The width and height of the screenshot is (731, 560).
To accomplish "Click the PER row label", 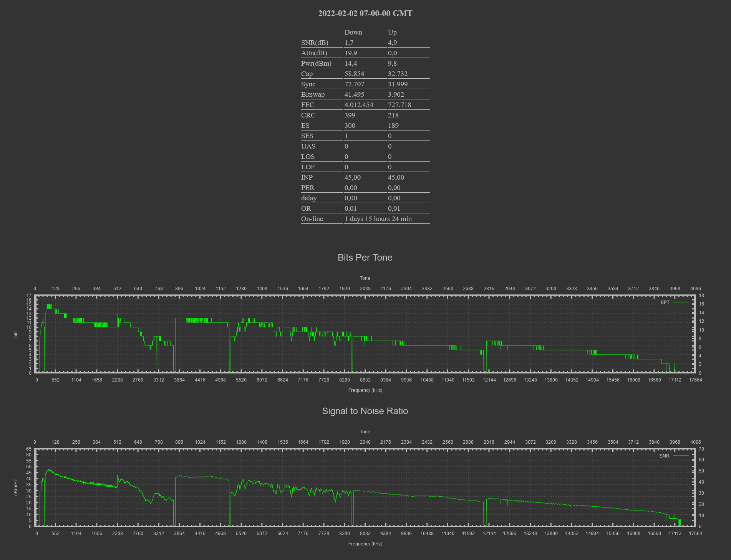I will click(x=307, y=188).
